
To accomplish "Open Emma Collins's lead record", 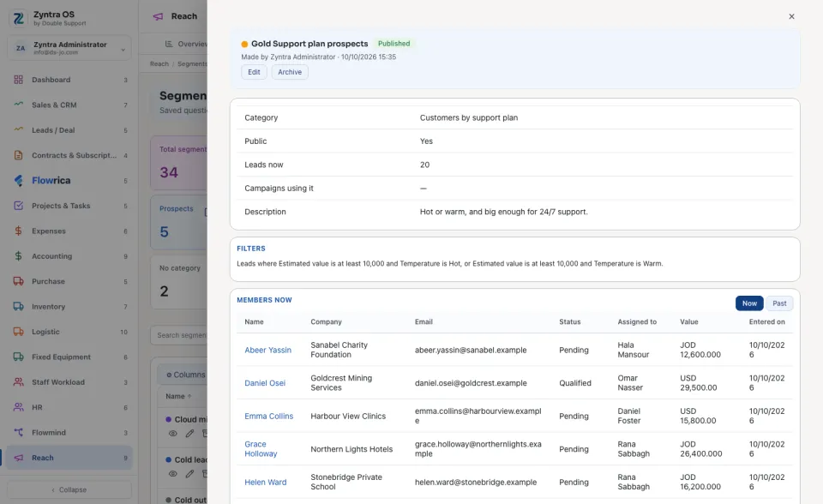I will click(x=268, y=417).
